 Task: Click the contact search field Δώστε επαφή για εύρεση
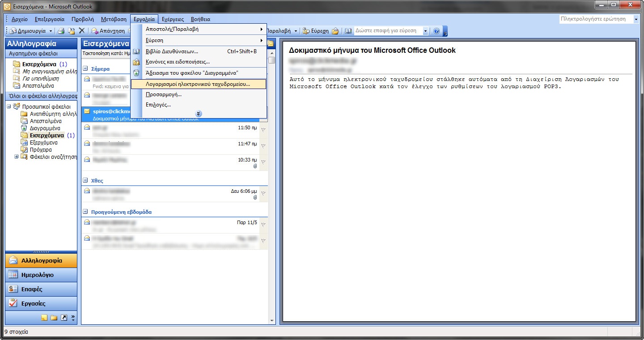tap(388, 31)
